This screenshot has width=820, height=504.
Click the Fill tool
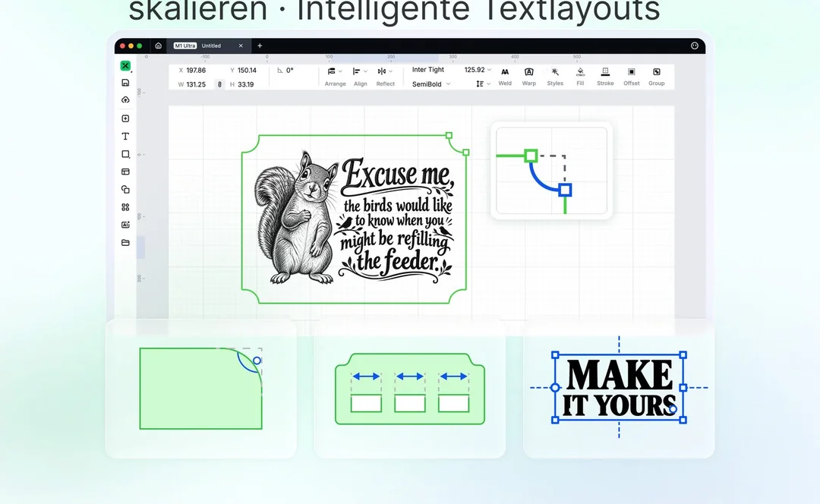[x=580, y=77]
